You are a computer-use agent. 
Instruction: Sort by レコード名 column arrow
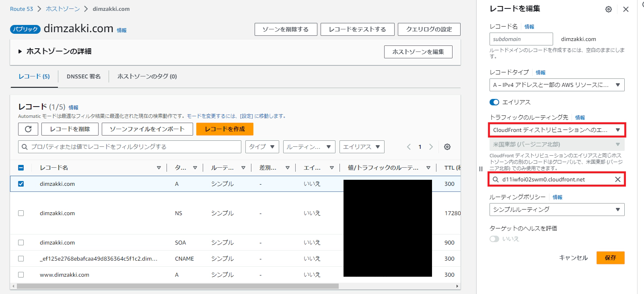coord(159,168)
